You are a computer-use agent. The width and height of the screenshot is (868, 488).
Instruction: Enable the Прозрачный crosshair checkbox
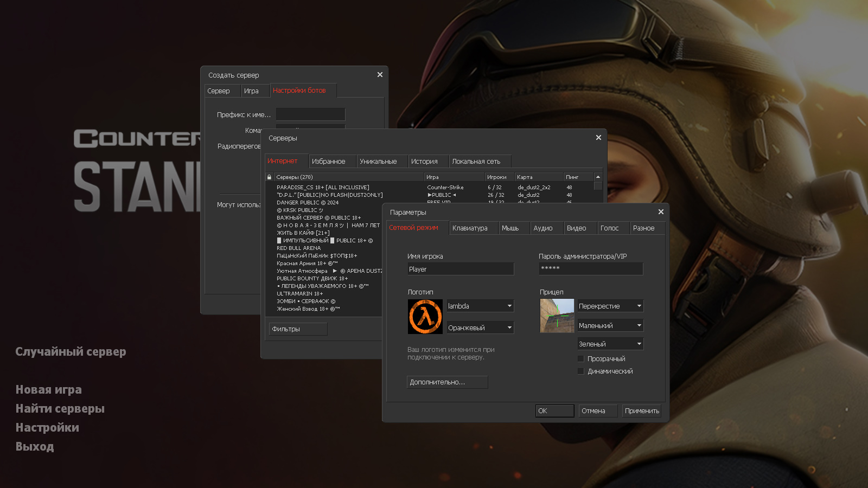581,359
